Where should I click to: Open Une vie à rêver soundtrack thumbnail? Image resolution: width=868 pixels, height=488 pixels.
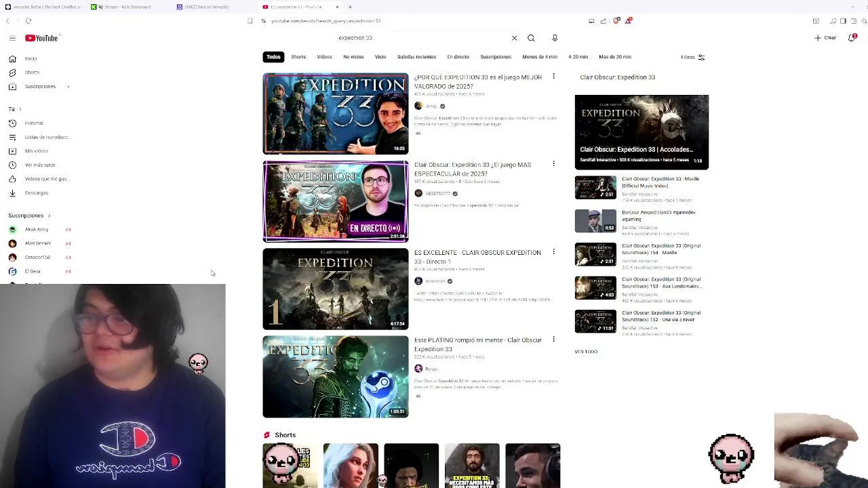(x=595, y=321)
